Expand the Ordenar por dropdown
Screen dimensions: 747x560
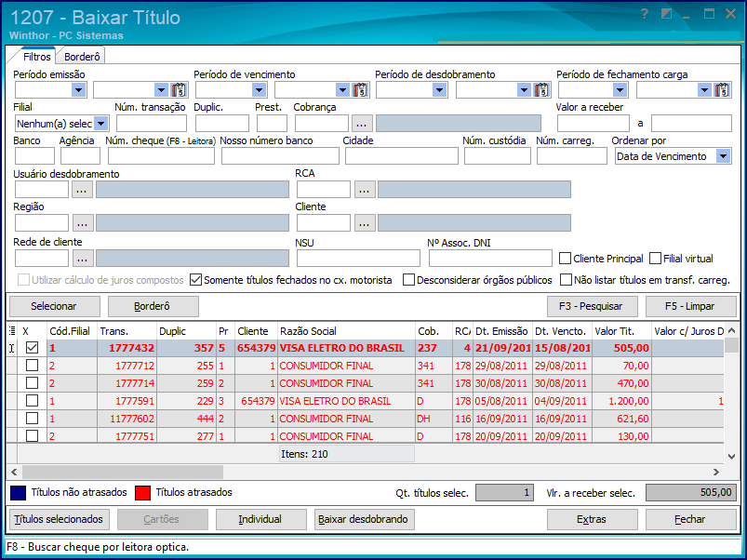click(723, 156)
